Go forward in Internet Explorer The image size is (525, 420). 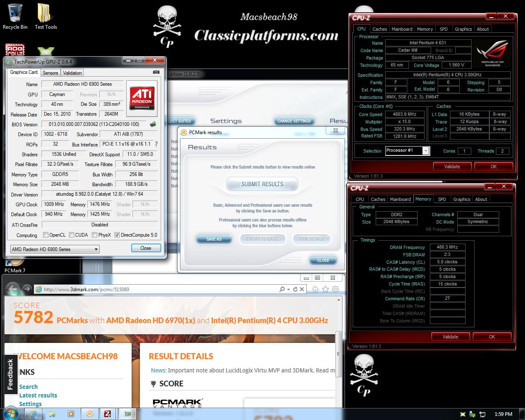[27, 289]
